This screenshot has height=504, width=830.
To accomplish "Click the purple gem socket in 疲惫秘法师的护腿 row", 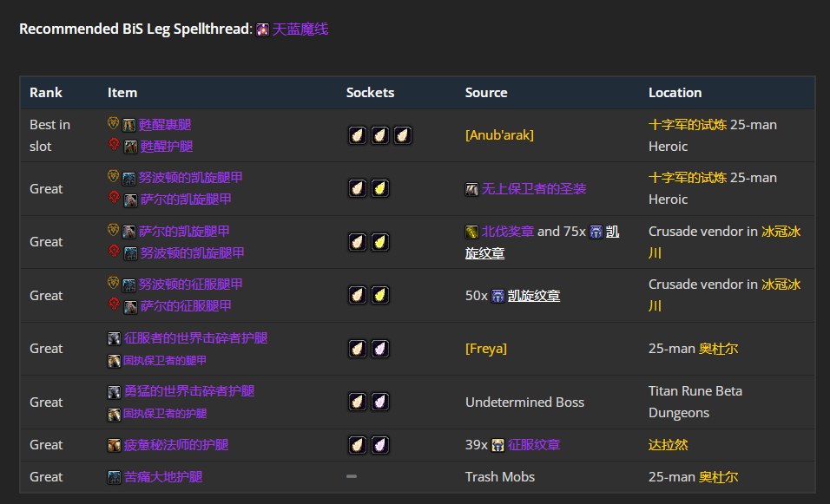I will (x=379, y=445).
